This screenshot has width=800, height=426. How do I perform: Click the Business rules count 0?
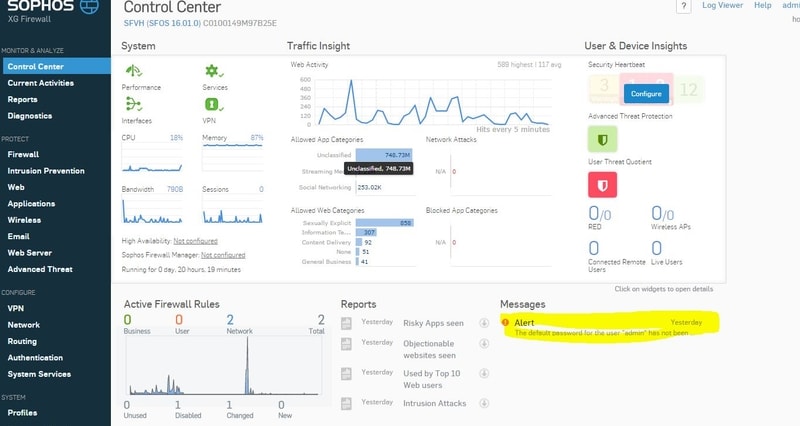tap(128, 320)
